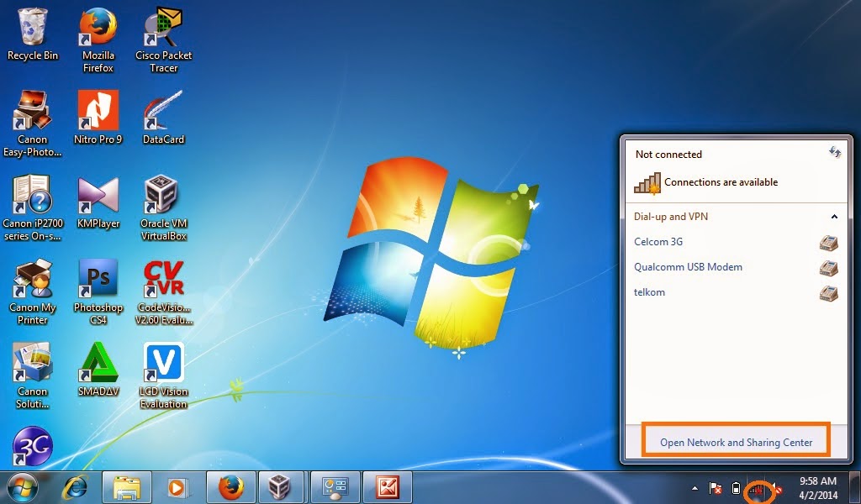The image size is (861, 504).
Task: Open the Recycle Bin desktop icon
Action: [x=33, y=34]
